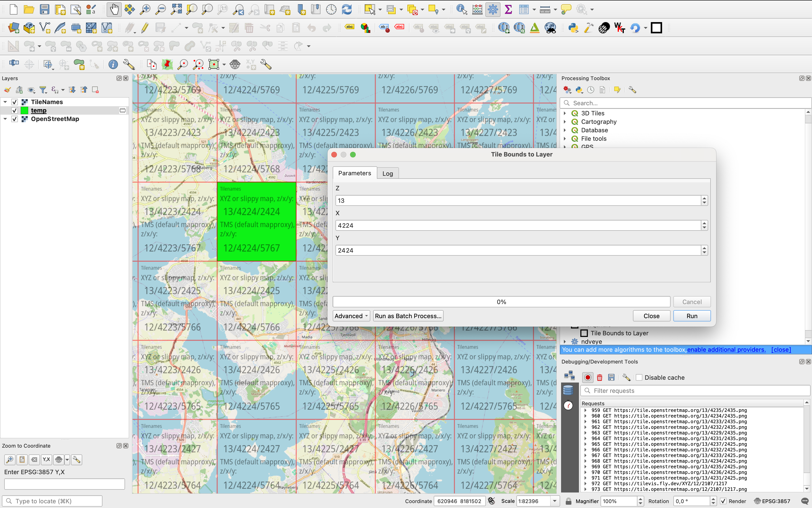Click the green temp layer color swatch
This screenshot has height=508, width=812.
coord(24,110)
